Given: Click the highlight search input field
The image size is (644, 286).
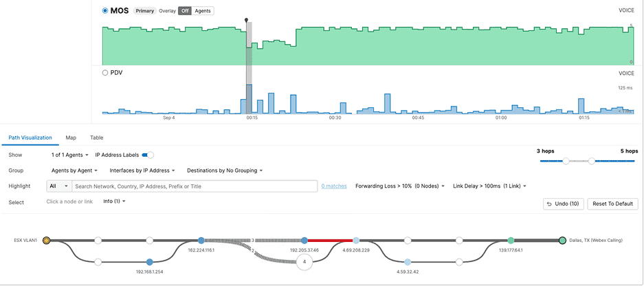Looking at the screenshot, I should coord(195,186).
